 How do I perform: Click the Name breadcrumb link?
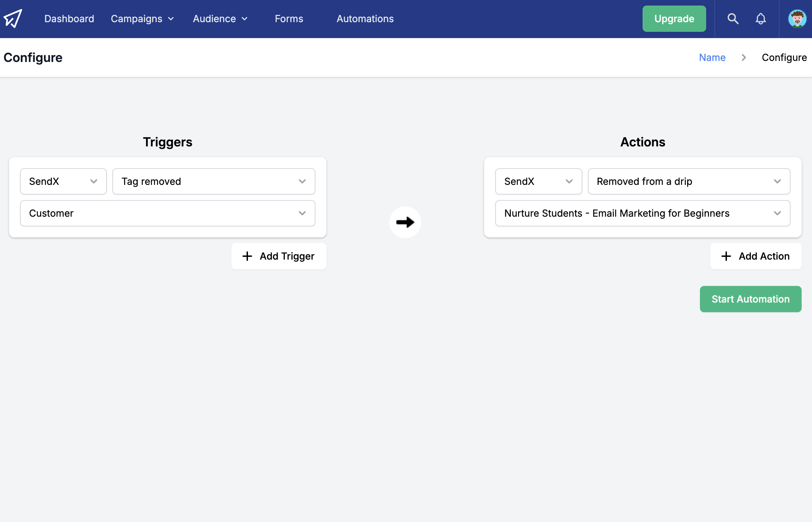click(x=712, y=57)
